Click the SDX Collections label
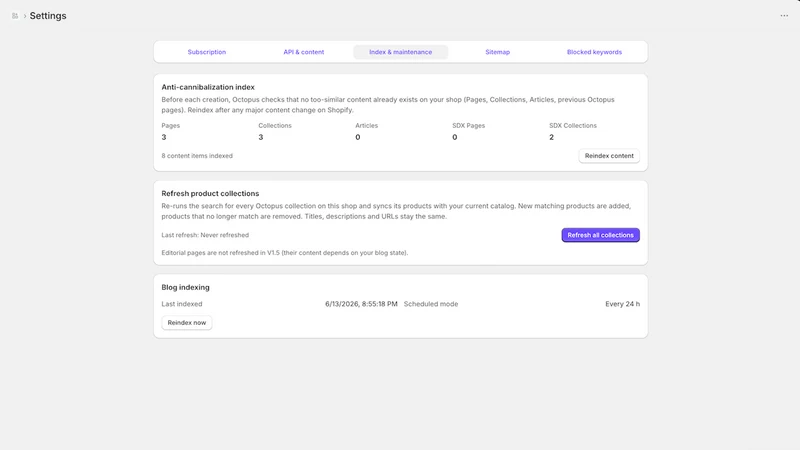 (x=573, y=126)
